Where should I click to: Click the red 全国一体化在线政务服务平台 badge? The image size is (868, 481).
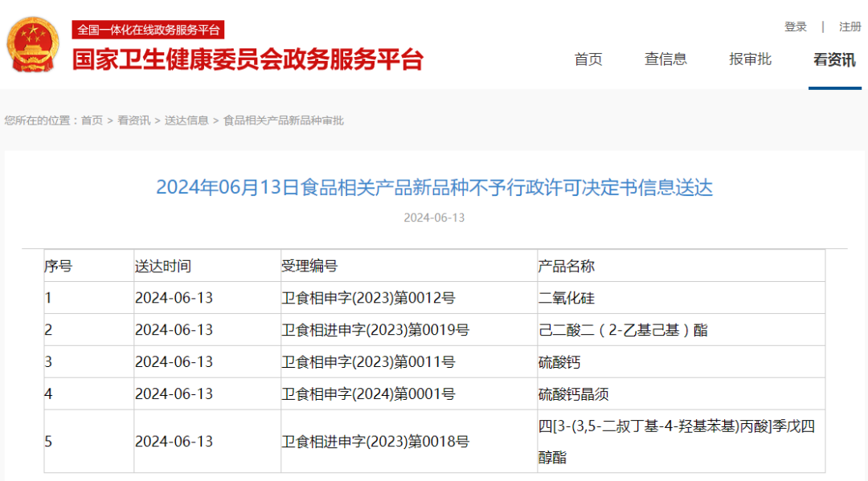tap(149, 30)
